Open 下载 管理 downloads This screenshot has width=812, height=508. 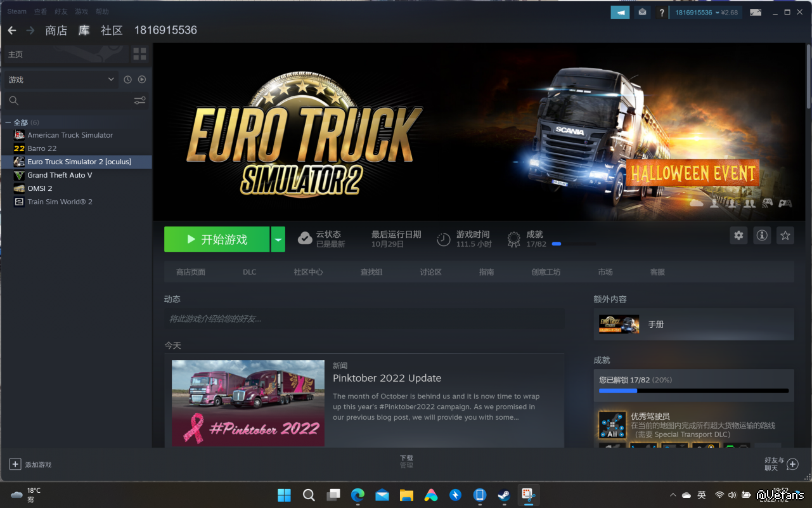click(x=406, y=462)
